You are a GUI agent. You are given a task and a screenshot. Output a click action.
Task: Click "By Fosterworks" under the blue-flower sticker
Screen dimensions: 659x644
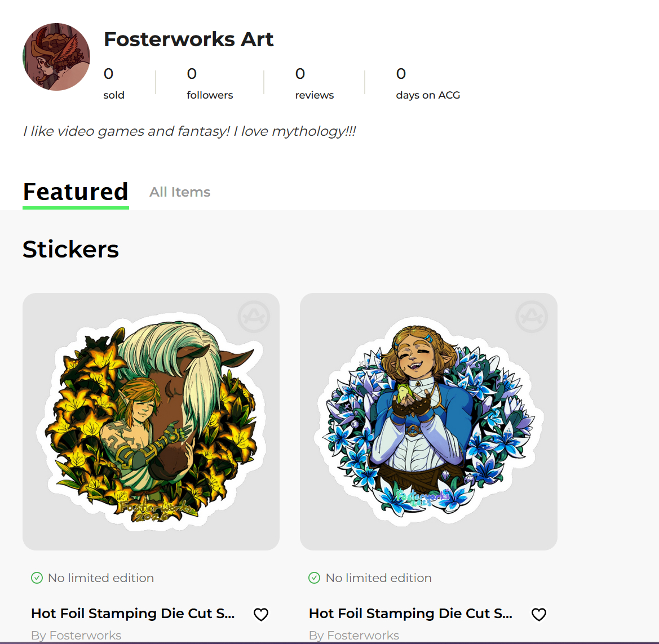click(354, 636)
